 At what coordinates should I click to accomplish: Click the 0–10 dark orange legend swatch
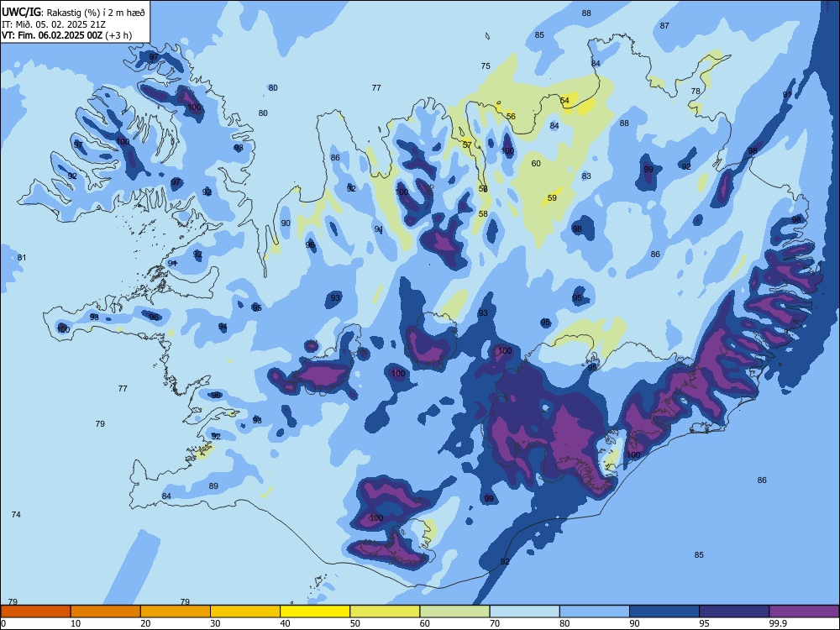(x=35, y=612)
